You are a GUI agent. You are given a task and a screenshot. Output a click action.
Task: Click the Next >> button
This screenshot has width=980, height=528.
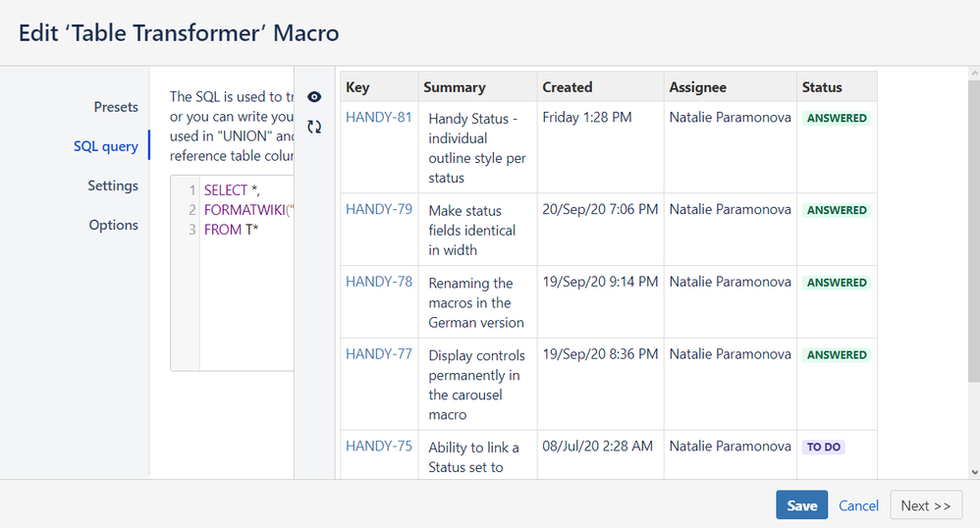(x=925, y=505)
